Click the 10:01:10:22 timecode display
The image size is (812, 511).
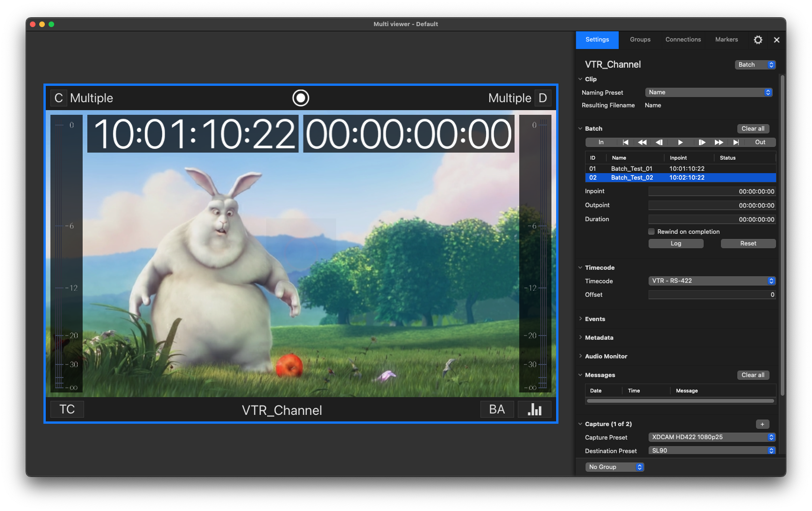193,134
